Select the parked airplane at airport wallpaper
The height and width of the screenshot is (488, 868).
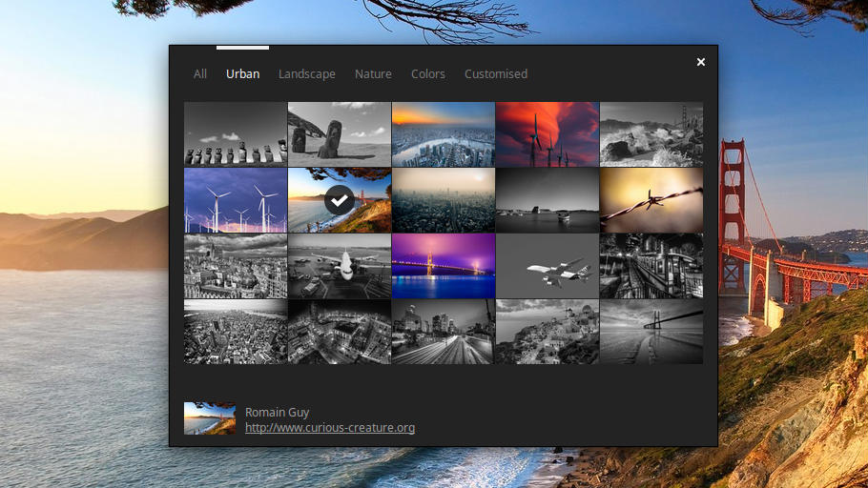tap(340, 266)
